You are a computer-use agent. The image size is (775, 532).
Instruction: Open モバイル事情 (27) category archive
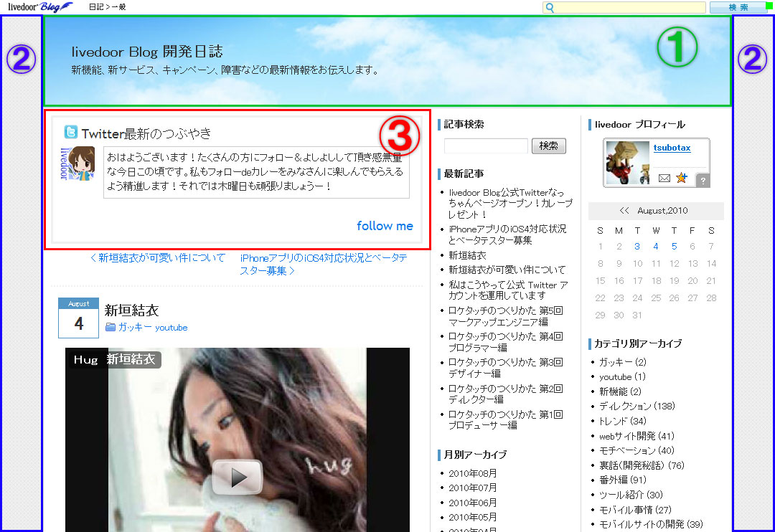point(635,509)
